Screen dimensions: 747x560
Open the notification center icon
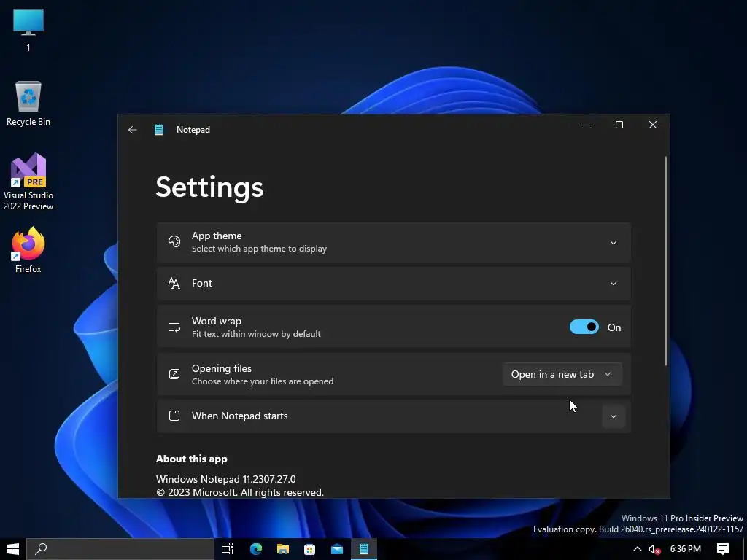[723, 549]
